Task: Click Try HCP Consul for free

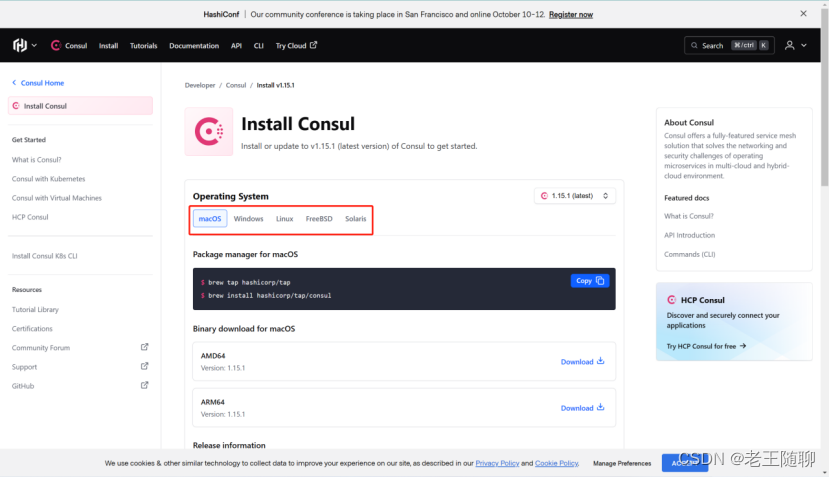Action: 706,346
